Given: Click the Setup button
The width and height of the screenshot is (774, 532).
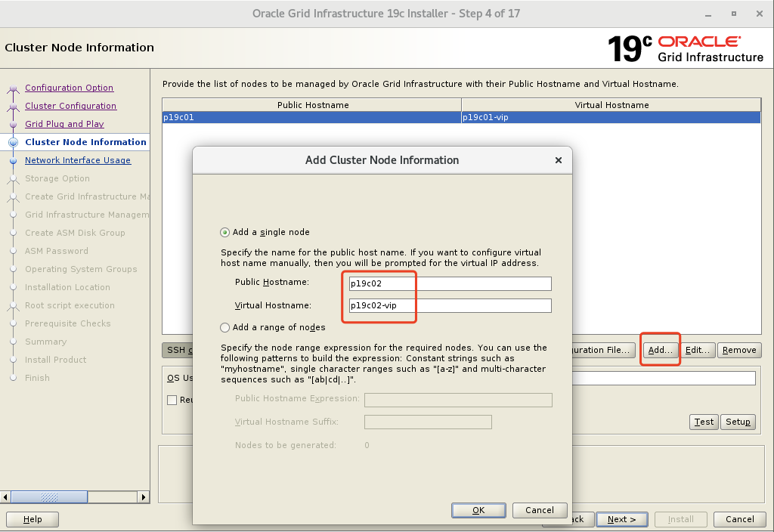Looking at the screenshot, I should (738, 422).
